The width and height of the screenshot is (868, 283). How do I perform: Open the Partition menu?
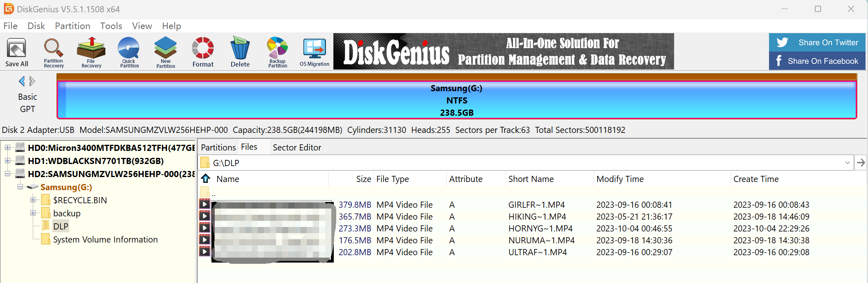[x=72, y=26]
